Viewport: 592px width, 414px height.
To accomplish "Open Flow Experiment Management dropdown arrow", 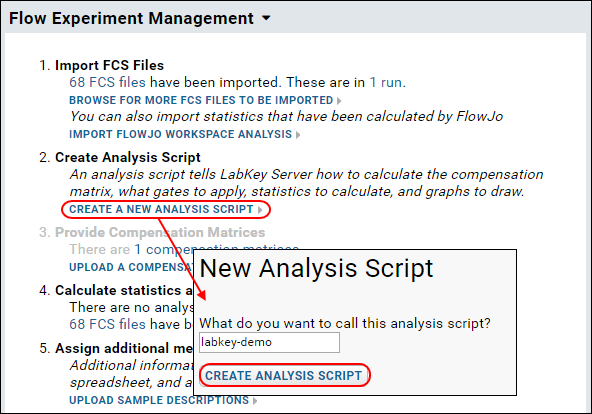I will tap(266, 18).
